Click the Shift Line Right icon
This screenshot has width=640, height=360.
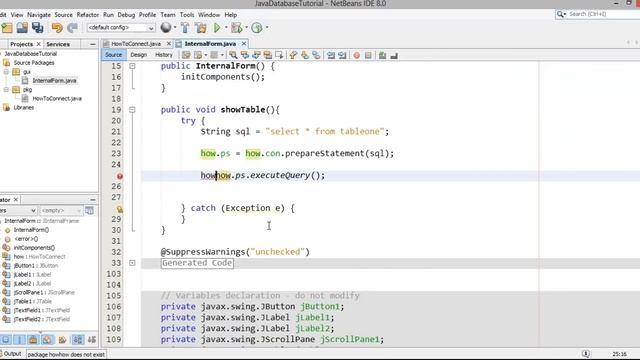342,55
